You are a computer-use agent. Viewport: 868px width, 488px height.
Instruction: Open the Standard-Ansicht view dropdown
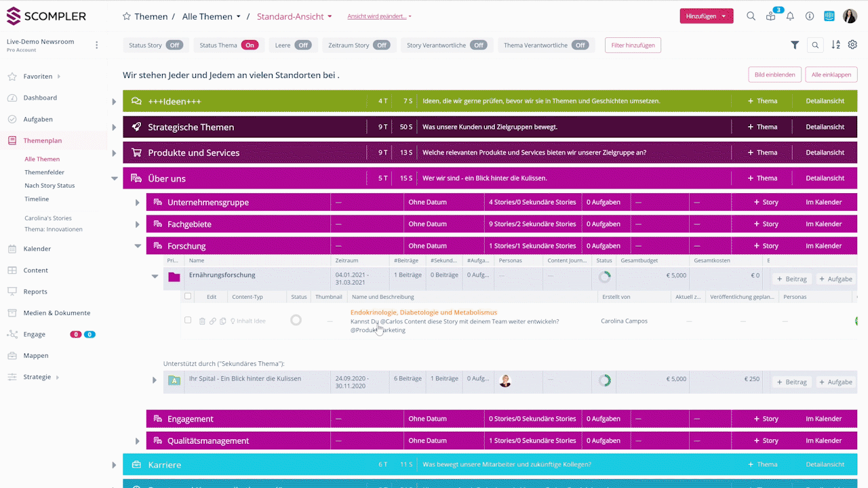pyautogui.click(x=294, y=16)
